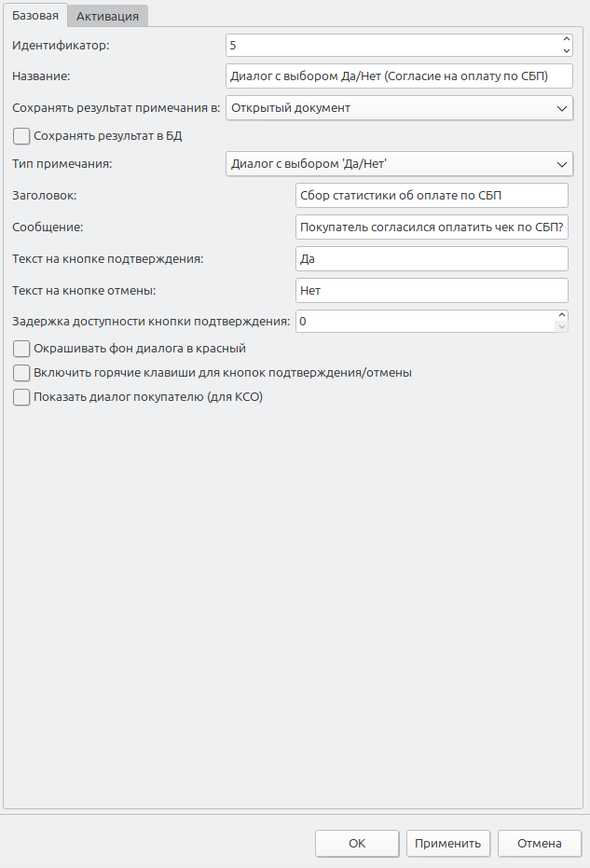Screen dimensions: 590x868
Task: Click the Применить button
Action: tap(448, 844)
